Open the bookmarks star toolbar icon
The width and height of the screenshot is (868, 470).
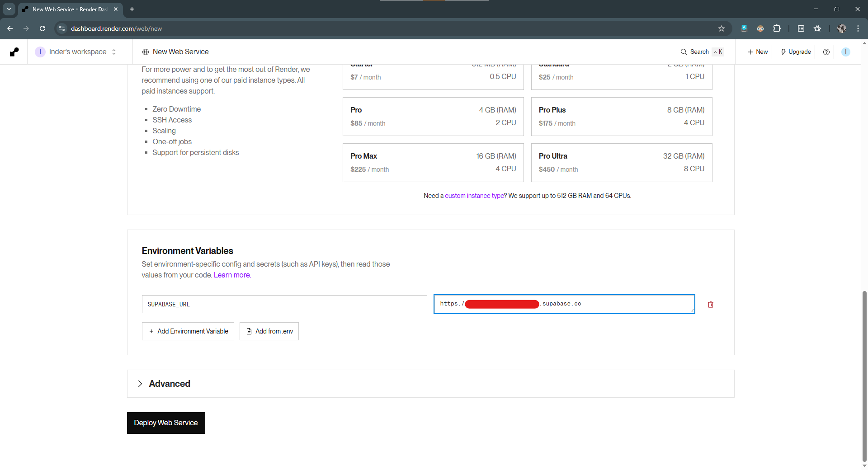click(x=817, y=28)
